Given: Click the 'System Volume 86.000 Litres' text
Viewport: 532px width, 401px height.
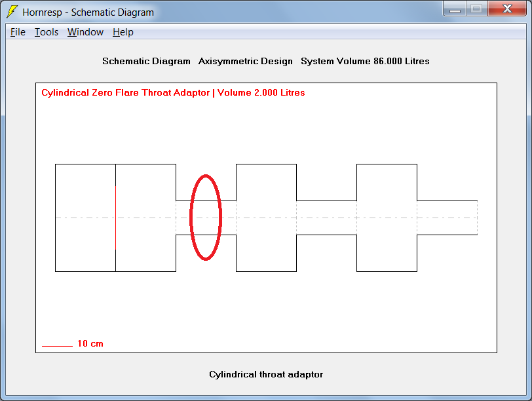Looking at the screenshot, I should pyautogui.click(x=365, y=61).
